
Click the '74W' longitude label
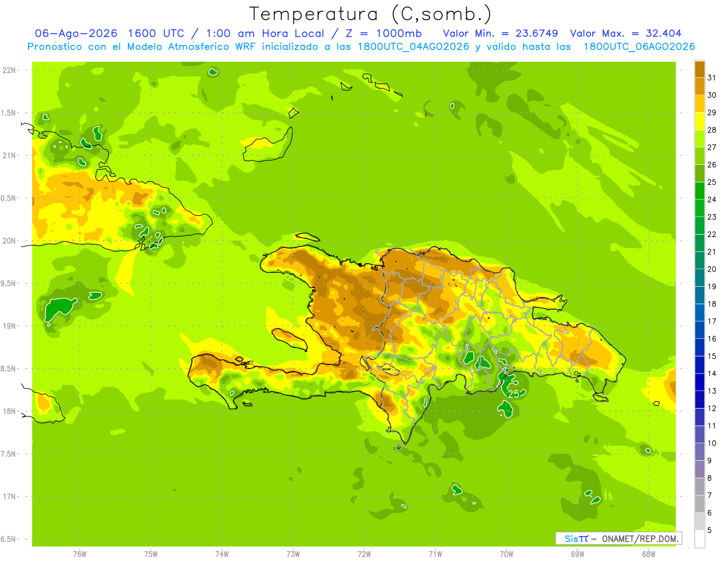coord(222,554)
